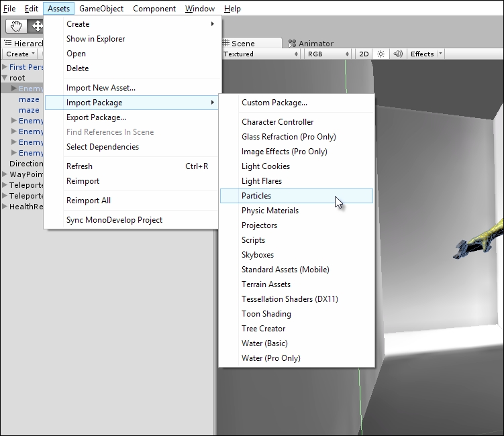Click the Assets menu

pos(58,9)
